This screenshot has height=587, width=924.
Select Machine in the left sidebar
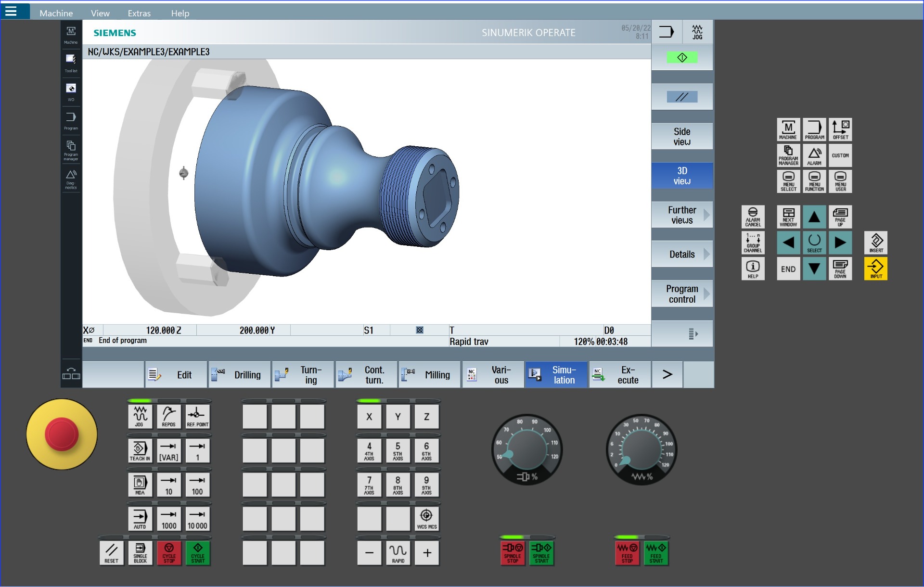(x=71, y=35)
